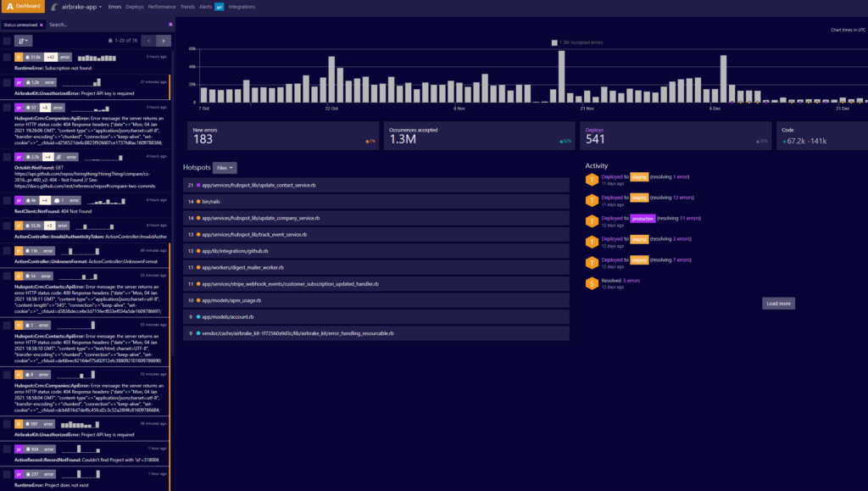Screen dimensions: 868x491
Task: Open the airbrake-app project dropdown
Action: (81, 7)
